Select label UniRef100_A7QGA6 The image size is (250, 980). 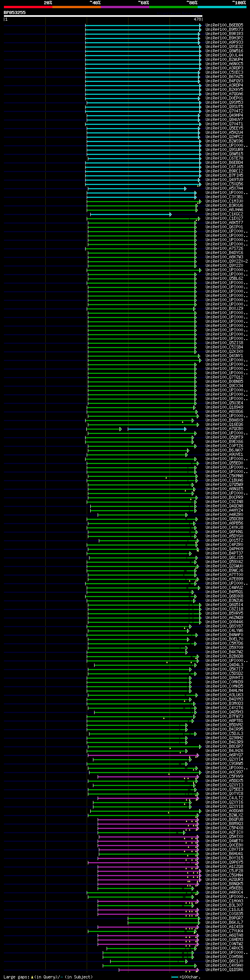(224, 94)
